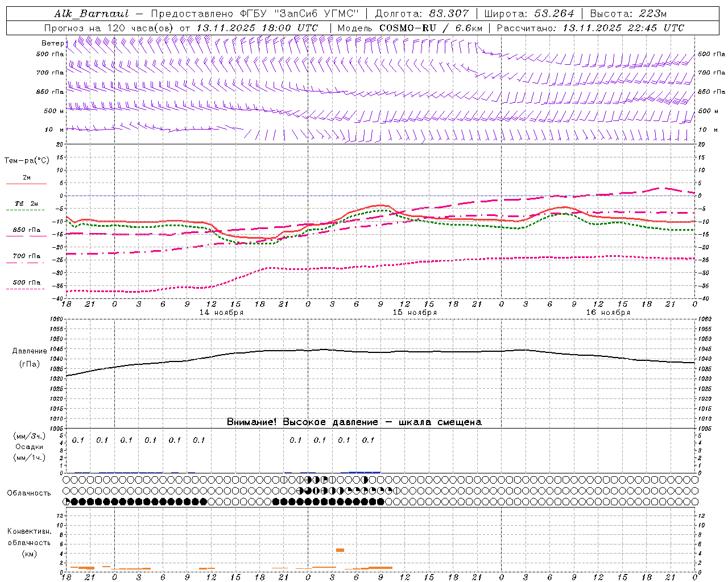The image size is (728, 582).
Task: Click the "(мм/3ч.)" units label
Action: tap(30, 436)
